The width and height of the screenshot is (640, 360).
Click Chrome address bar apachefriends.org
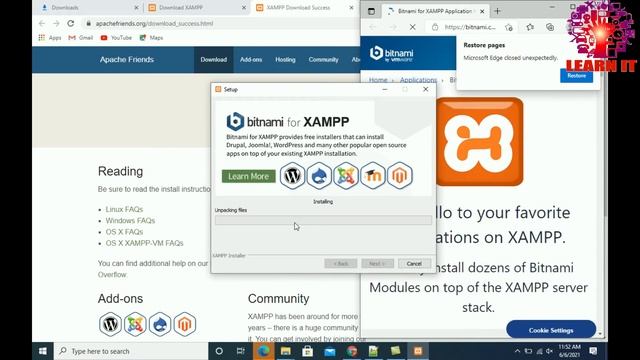pyautogui.click(x=154, y=24)
